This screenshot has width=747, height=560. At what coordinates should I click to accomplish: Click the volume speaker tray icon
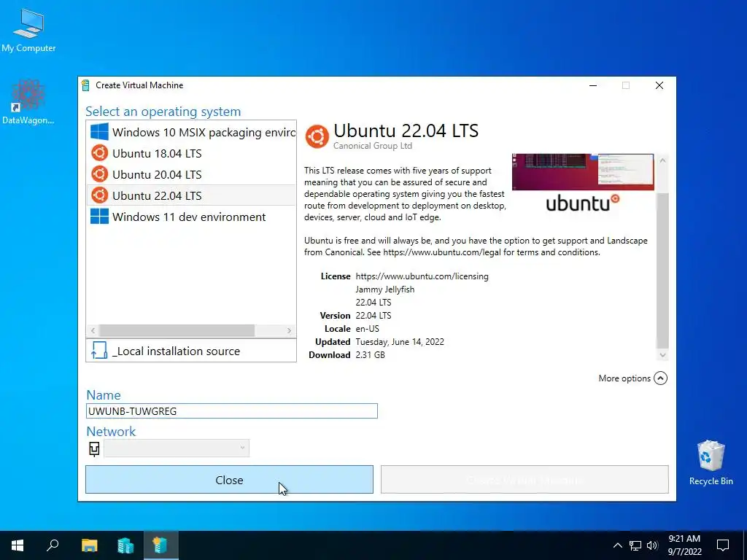click(x=652, y=545)
